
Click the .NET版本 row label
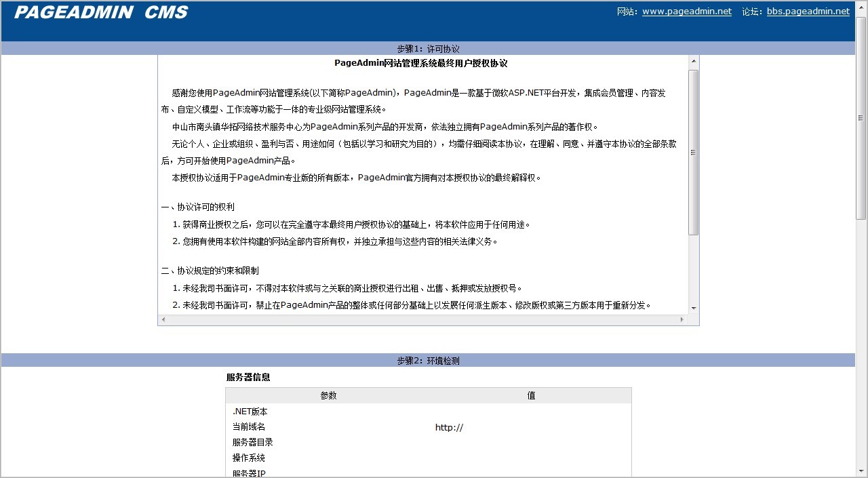pyautogui.click(x=250, y=412)
